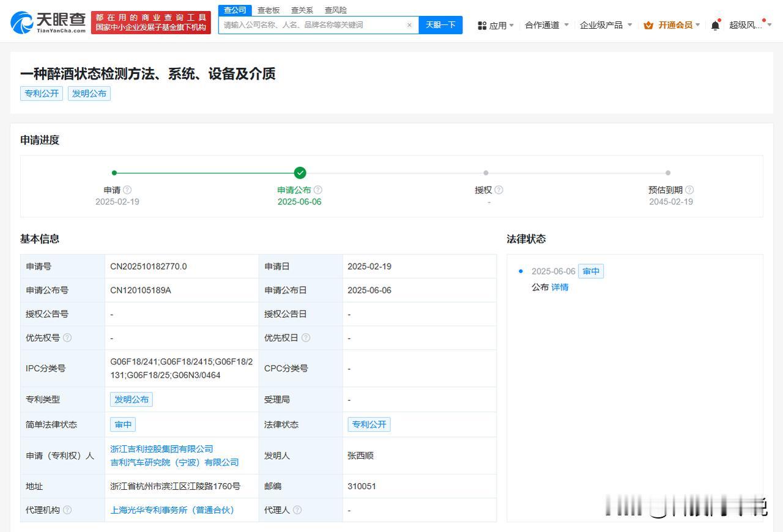
Task: Focus the company name search input field
Action: coord(312,25)
